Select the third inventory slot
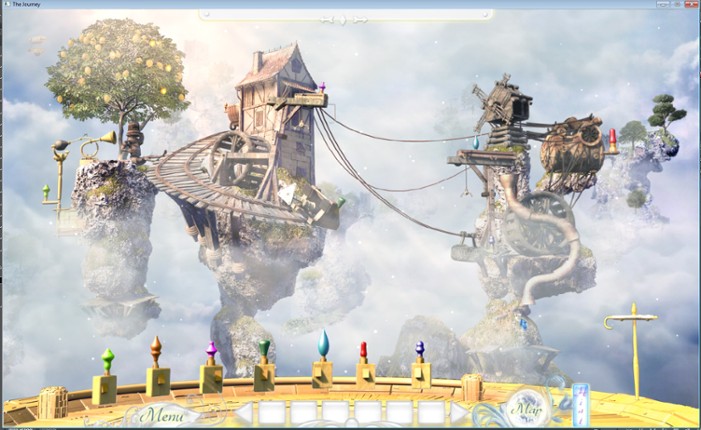The width and height of the screenshot is (701, 430). point(336,412)
